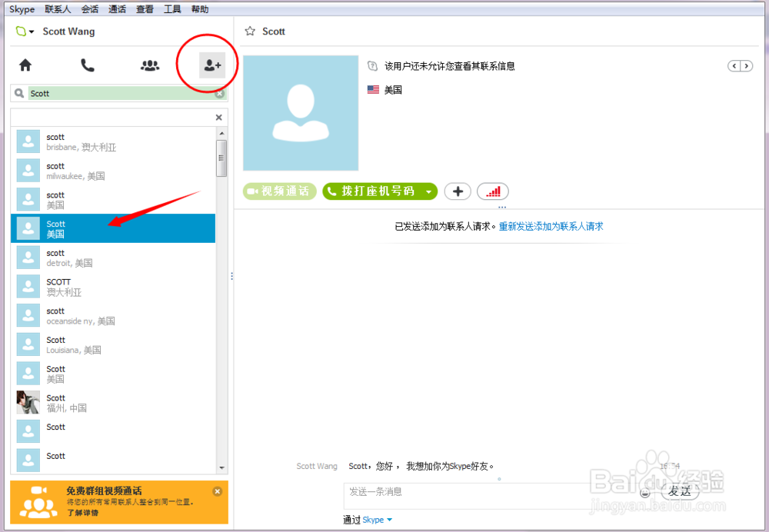Click the Scott Wang profile name
Screen dimensions: 769x532
68,32
